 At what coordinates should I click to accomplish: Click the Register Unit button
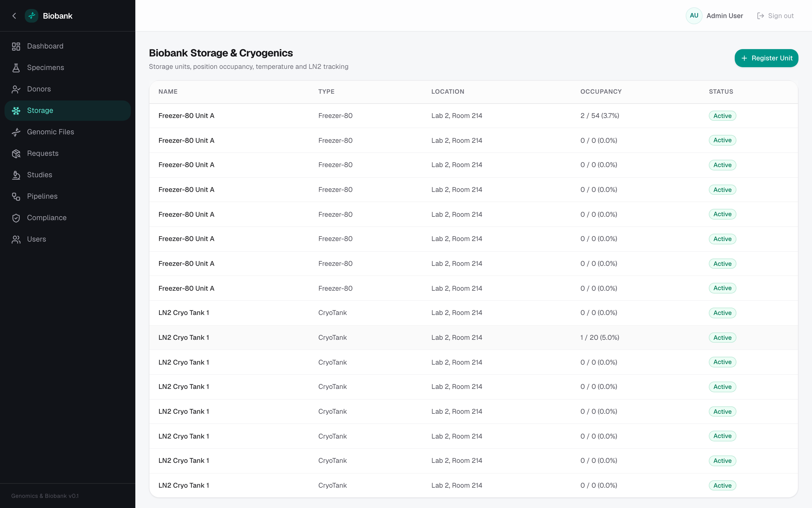click(766, 58)
